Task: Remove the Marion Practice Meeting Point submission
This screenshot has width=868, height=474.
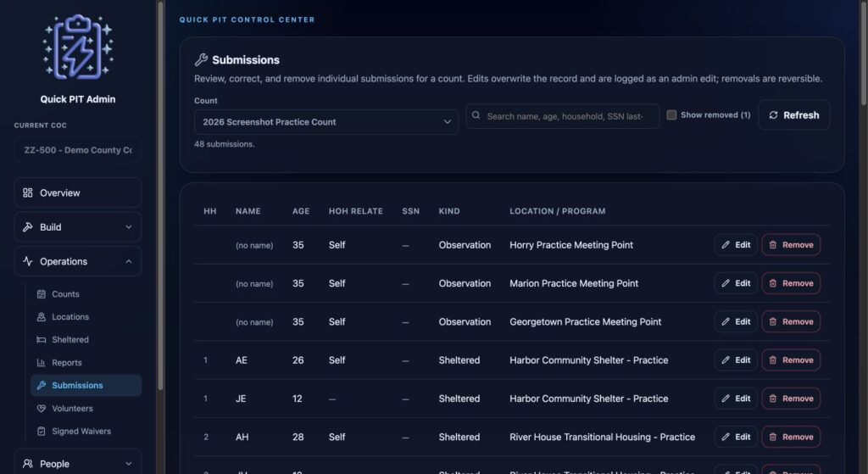Action: (791, 283)
